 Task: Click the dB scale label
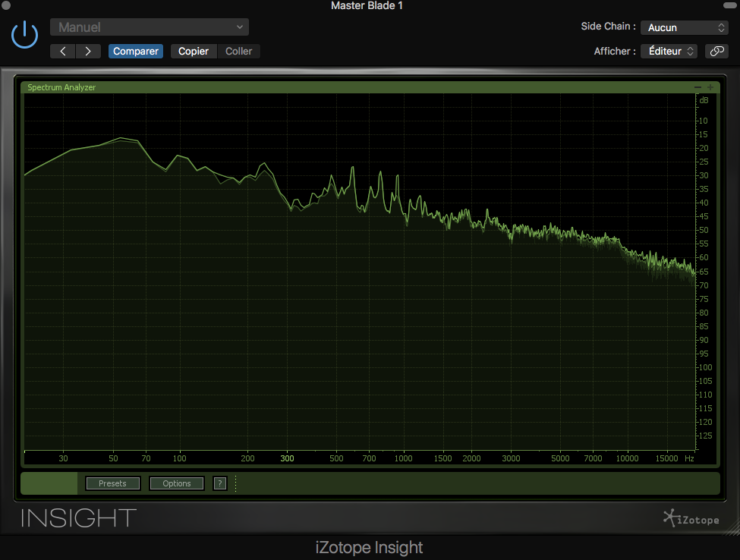(704, 100)
